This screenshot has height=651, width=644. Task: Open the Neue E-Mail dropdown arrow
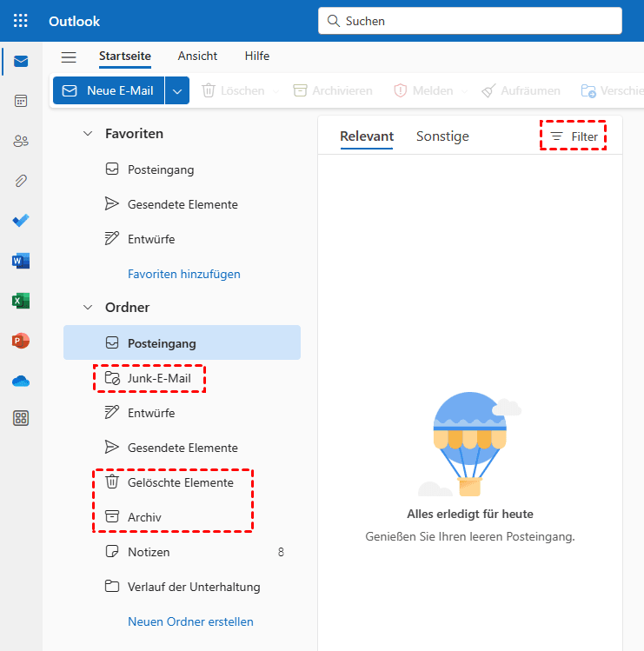[x=177, y=90]
